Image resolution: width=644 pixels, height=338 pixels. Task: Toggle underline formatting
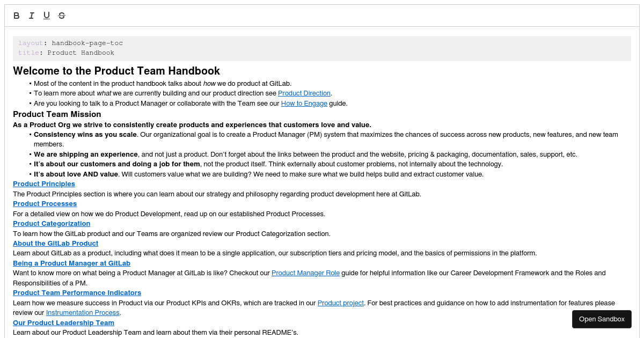tap(46, 15)
